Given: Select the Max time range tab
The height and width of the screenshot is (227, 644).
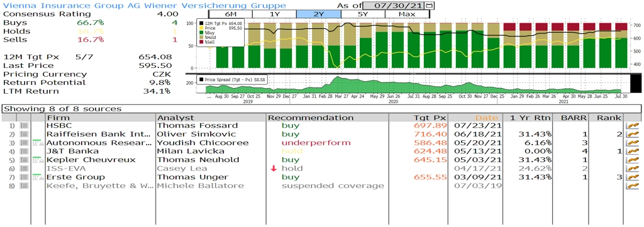Looking at the screenshot, I should point(407,14).
